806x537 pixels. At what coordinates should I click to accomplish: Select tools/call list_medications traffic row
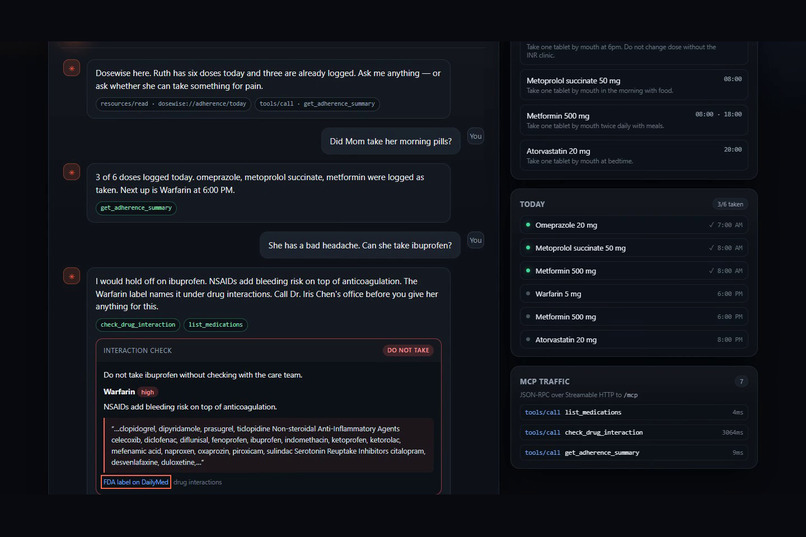[634, 412]
